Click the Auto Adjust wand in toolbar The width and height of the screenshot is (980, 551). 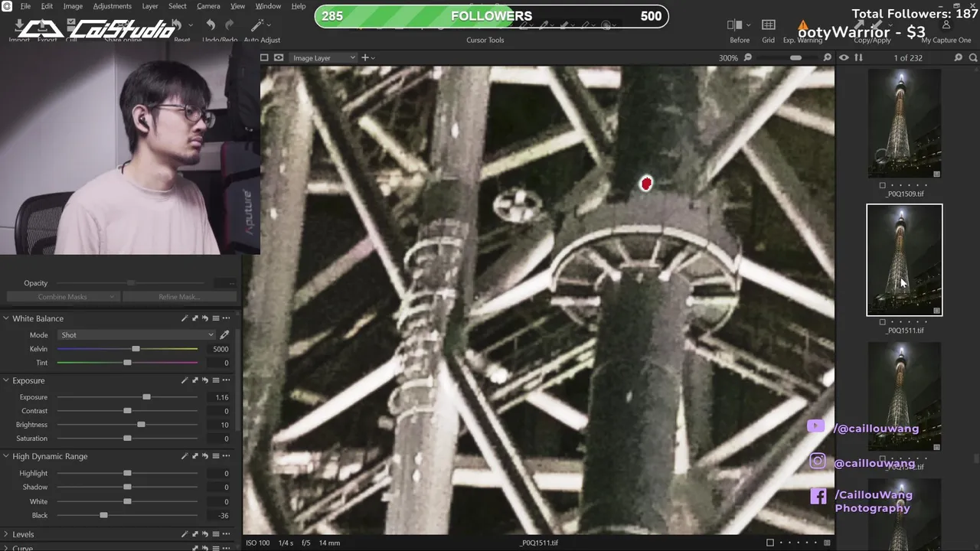click(x=258, y=25)
